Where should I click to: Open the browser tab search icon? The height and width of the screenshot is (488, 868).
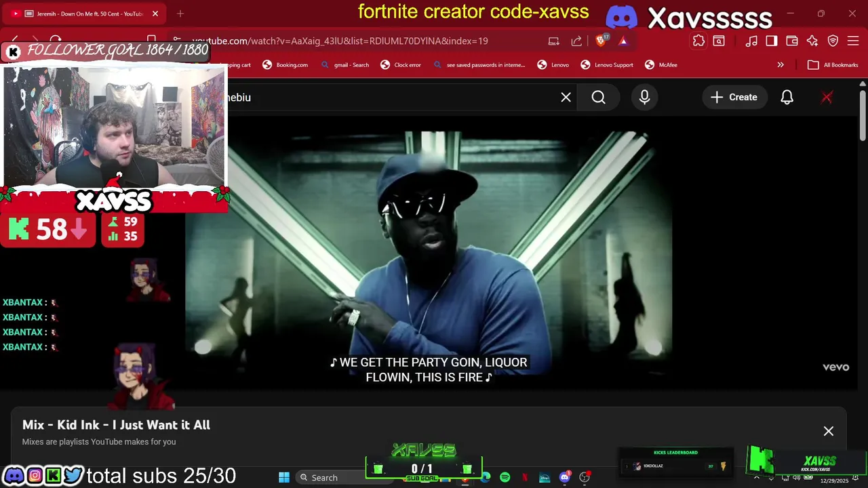pyautogui.click(x=719, y=41)
